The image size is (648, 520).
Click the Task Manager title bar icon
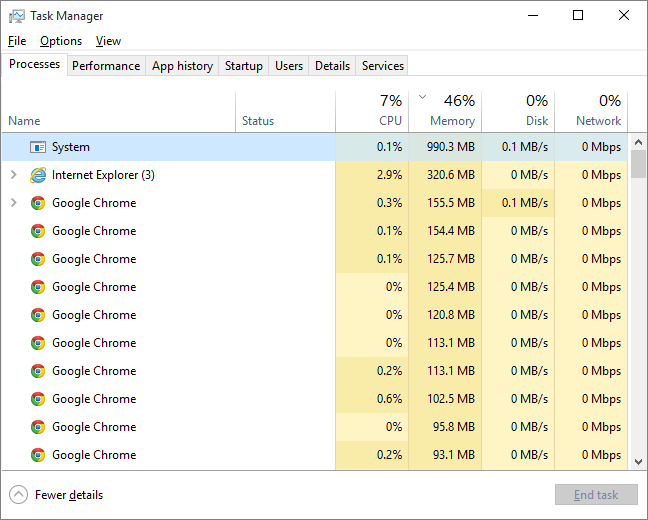point(17,16)
